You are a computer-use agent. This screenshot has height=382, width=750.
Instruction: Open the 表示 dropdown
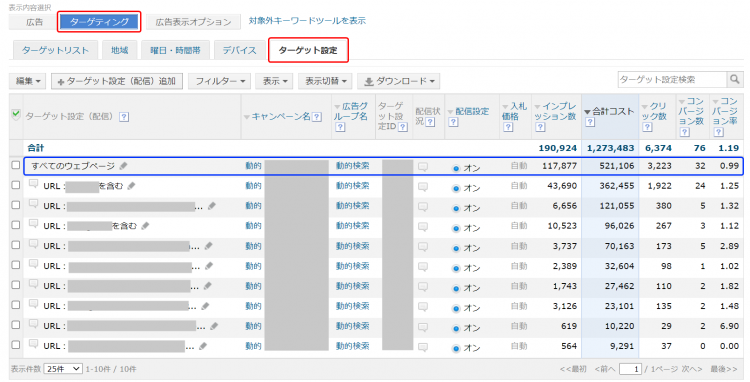coord(275,81)
